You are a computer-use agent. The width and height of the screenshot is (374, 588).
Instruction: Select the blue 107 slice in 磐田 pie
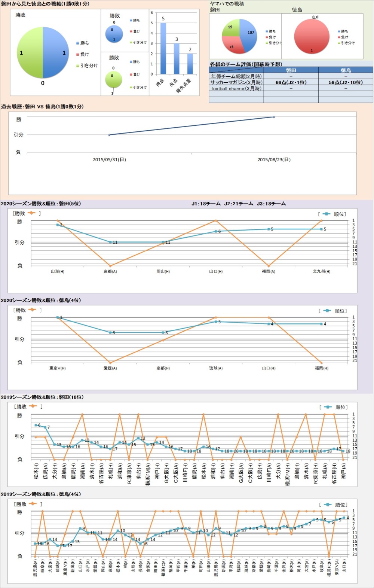coord(249,34)
